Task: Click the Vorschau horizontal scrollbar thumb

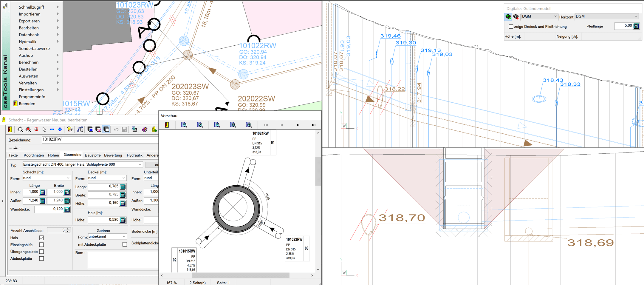Action: tap(240, 275)
